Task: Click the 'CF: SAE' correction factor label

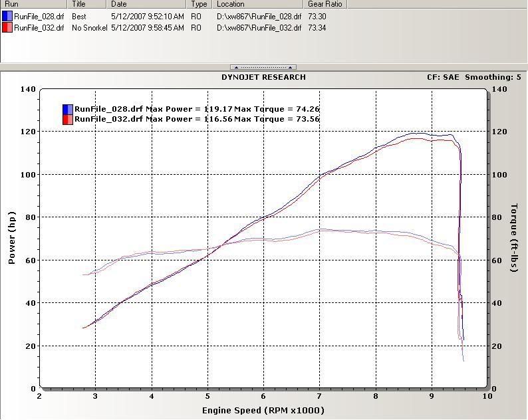Action: click(x=443, y=77)
